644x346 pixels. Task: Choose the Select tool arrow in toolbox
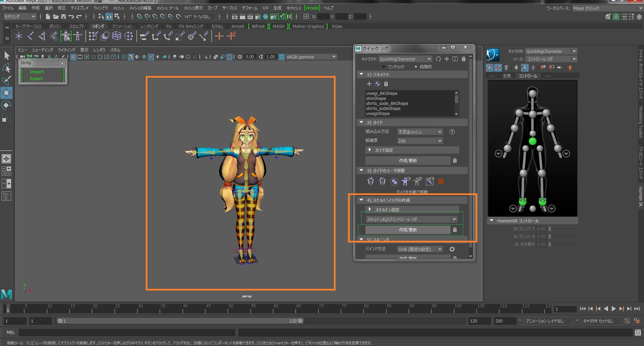pyautogui.click(x=6, y=55)
